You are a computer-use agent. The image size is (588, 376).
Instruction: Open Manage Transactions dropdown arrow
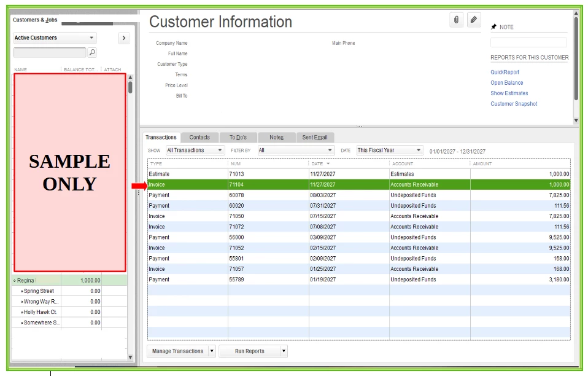click(212, 351)
